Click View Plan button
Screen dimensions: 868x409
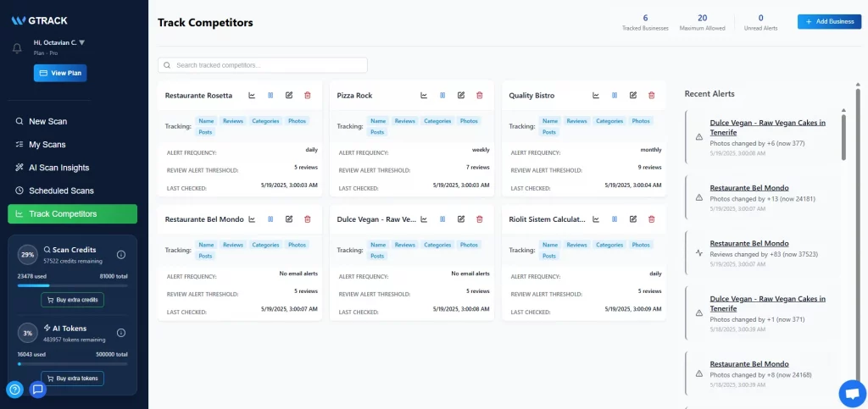coord(60,73)
